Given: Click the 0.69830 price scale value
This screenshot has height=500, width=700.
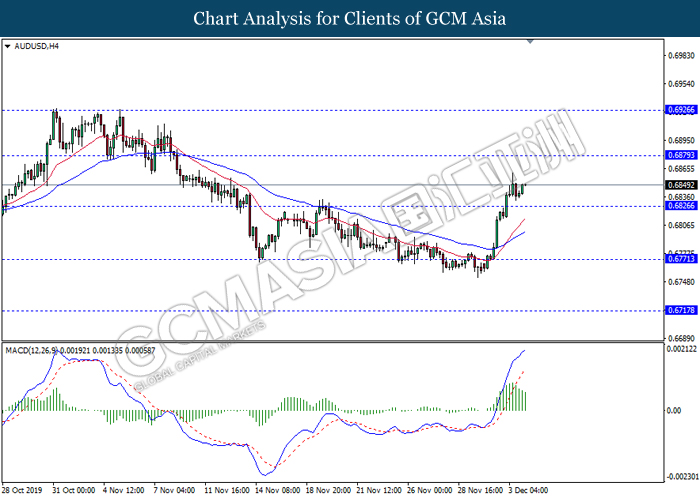Looking at the screenshot, I should pos(681,56).
